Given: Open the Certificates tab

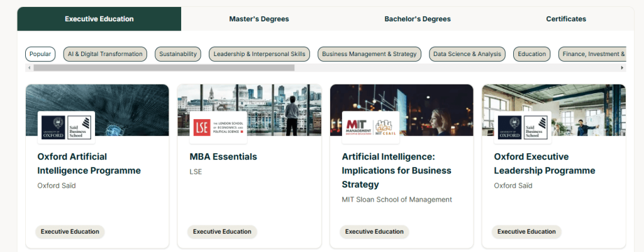Looking at the screenshot, I should pos(566,19).
